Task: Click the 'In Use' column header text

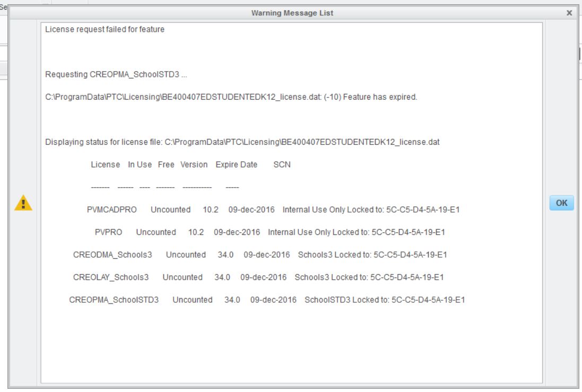Action: coord(140,164)
